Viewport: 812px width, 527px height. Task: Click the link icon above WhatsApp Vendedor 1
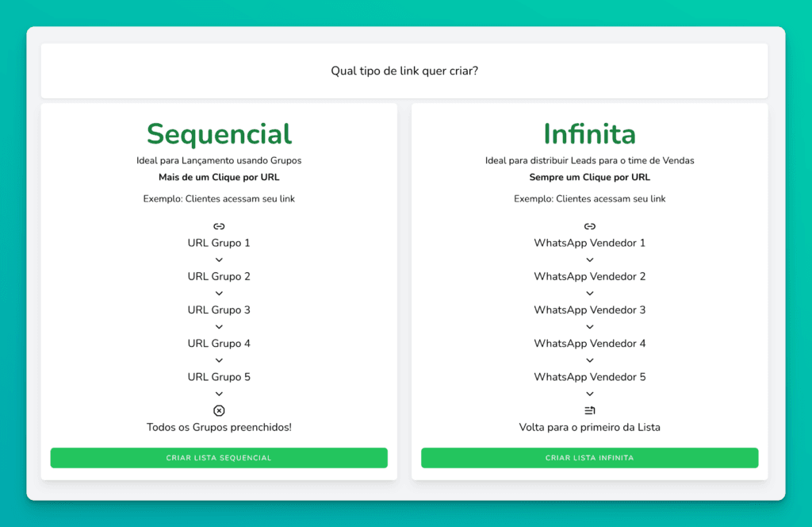pos(590,226)
